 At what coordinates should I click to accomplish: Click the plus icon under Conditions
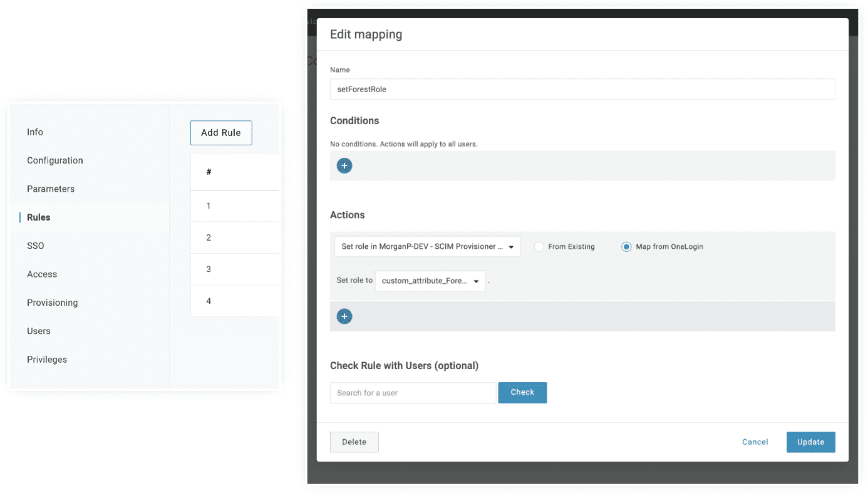point(344,166)
